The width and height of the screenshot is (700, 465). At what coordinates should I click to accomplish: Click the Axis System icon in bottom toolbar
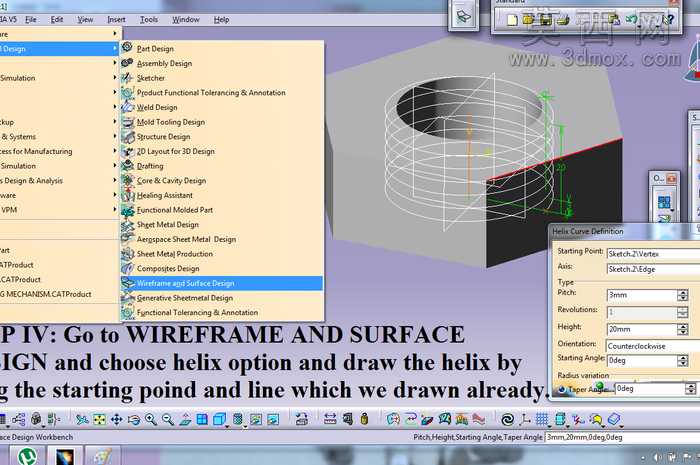[x=525, y=419]
